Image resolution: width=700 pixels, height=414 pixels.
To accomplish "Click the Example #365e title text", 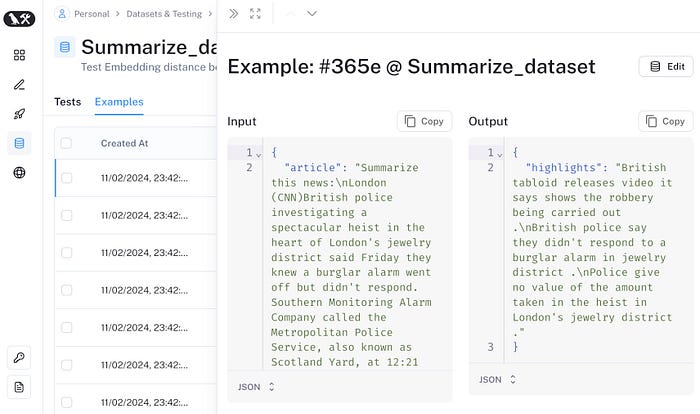I will [x=411, y=67].
